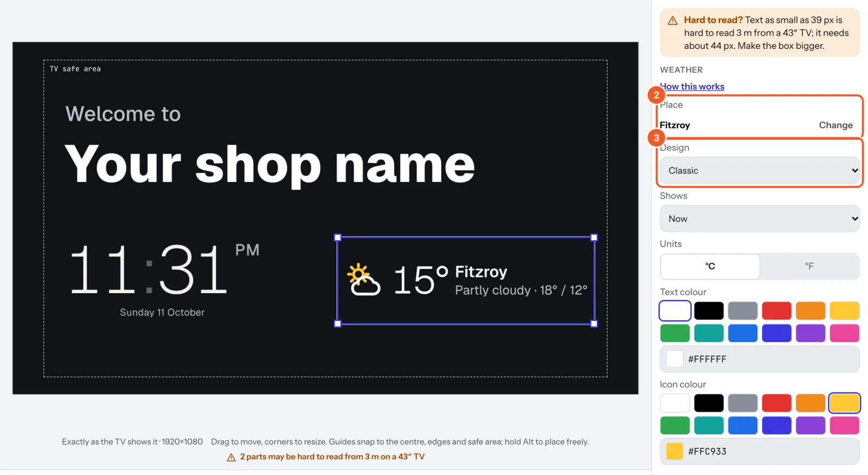Click the Icon colour hex field showing #FFC933
Screen dimensions: 868x475
(759, 451)
